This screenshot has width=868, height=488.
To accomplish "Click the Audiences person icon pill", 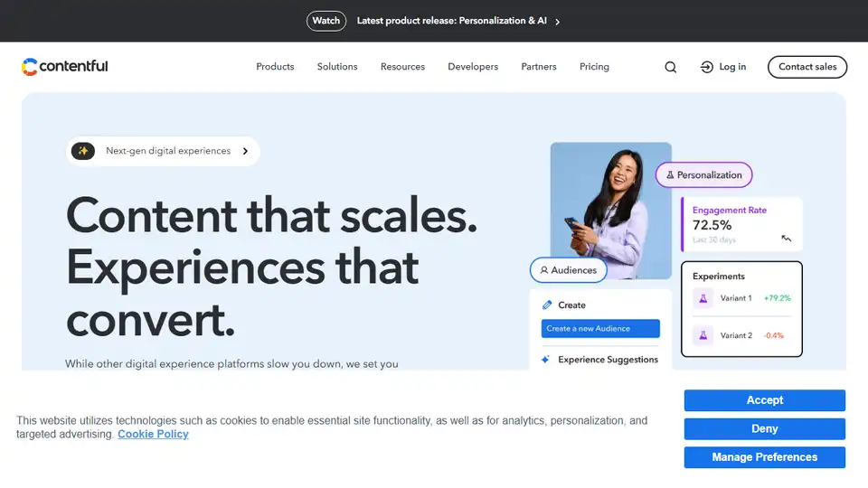I will 568,269.
